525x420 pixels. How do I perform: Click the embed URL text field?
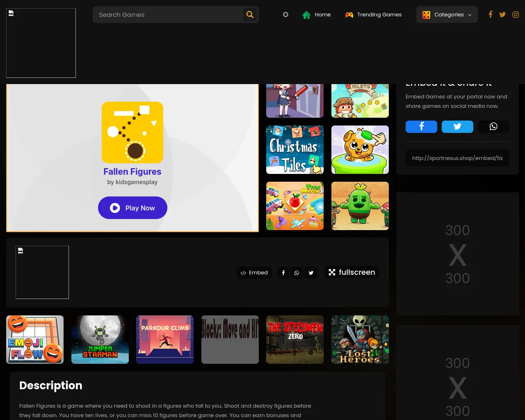tap(457, 158)
